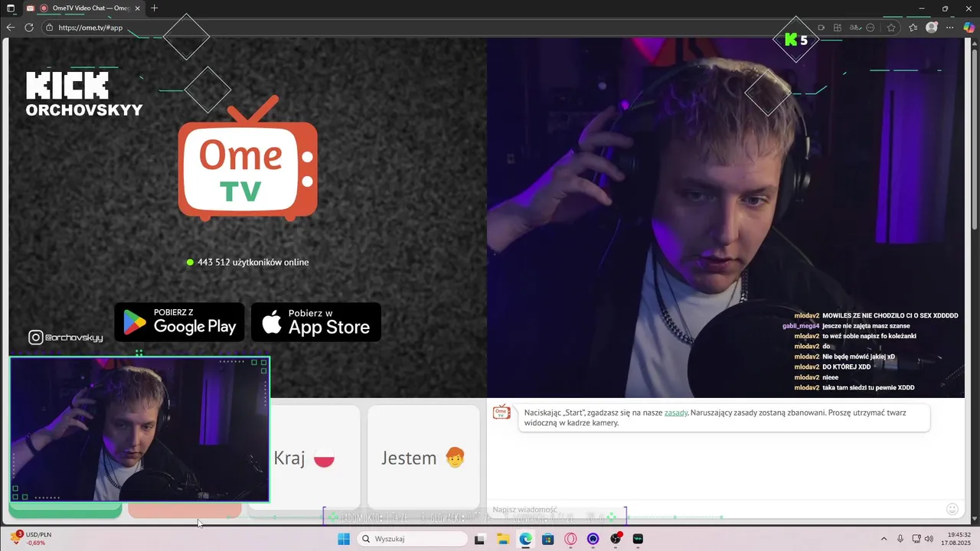The image size is (980, 551).
Task: Switch to Microsoft Edge on taskbar
Action: [x=526, y=540]
